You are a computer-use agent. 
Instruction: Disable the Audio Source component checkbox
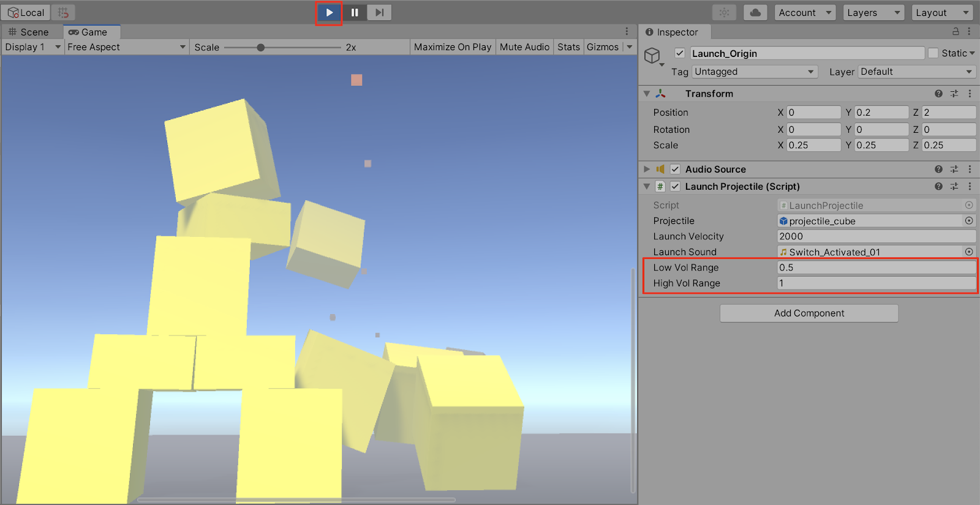pyautogui.click(x=675, y=170)
